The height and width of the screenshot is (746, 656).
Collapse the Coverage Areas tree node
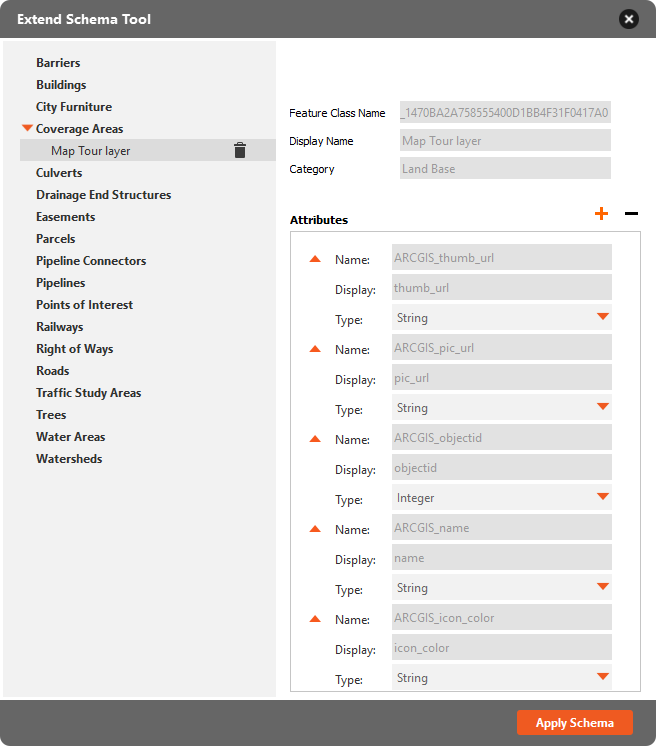pyautogui.click(x=27, y=129)
